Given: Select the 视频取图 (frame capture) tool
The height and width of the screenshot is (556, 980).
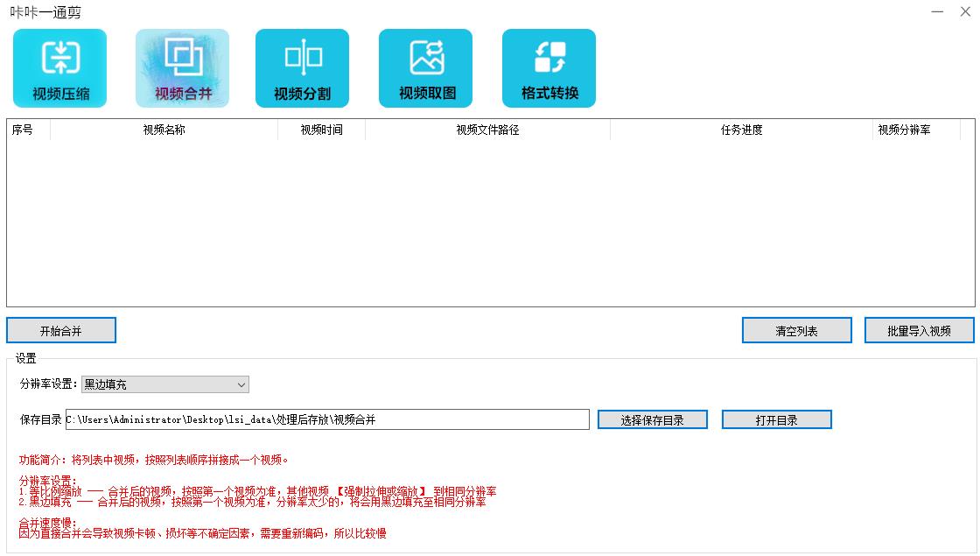Looking at the screenshot, I should (x=426, y=67).
